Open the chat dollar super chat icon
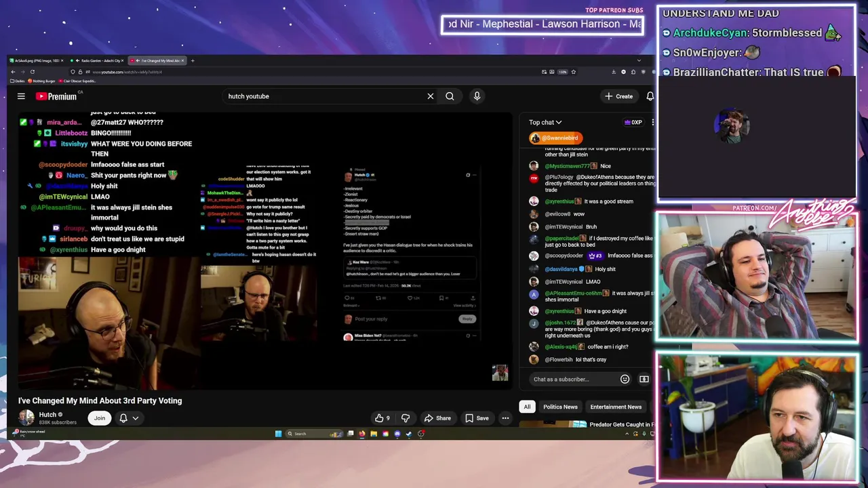This screenshot has height=488, width=868. tap(644, 379)
